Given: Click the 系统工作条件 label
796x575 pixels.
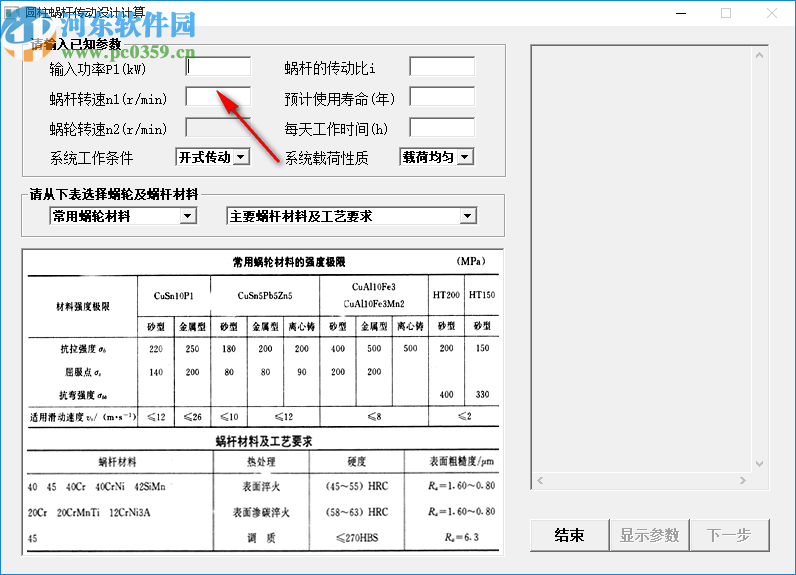Looking at the screenshot, I should [91, 158].
